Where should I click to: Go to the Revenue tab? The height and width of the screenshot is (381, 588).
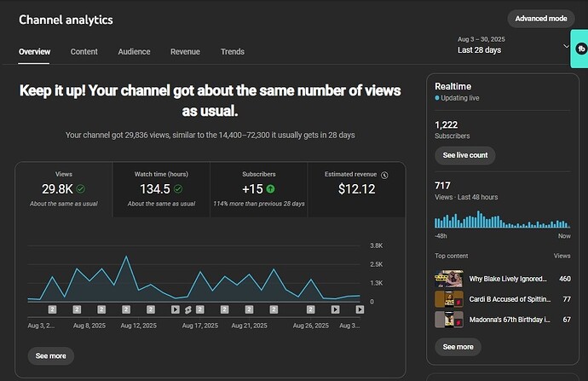pyautogui.click(x=185, y=52)
